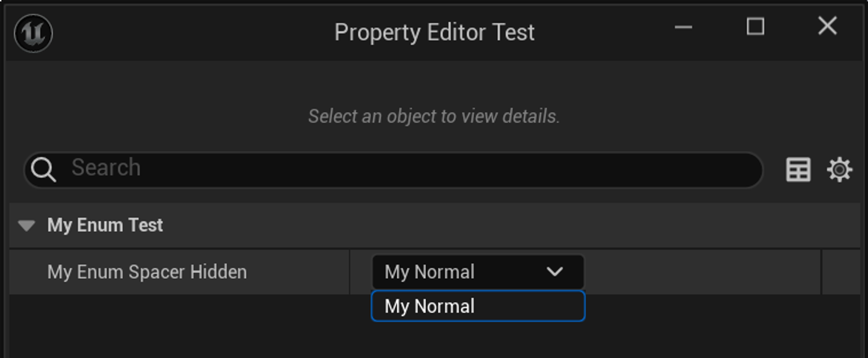This screenshot has width=868, height=358.
Task: Collapse the My Enum Test category triangle
Action: pyautogui.click(x=26, y=225)
